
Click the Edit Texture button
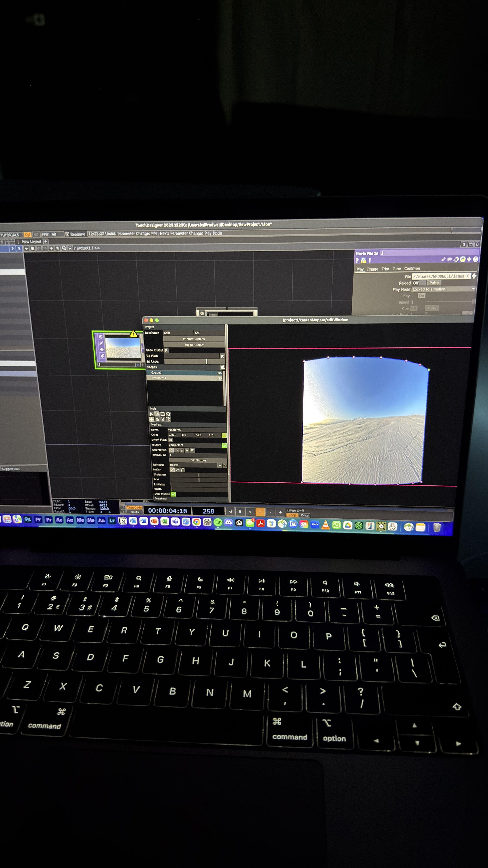click(198, 460)
